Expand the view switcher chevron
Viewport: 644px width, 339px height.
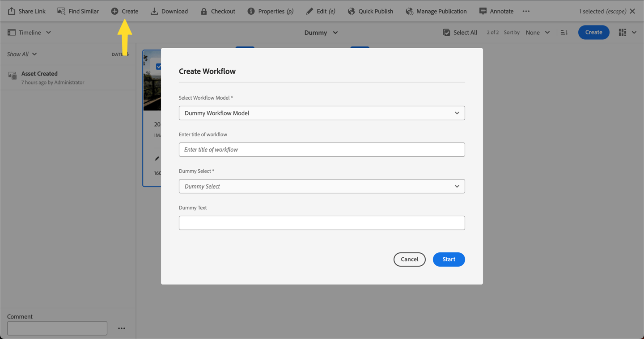click(634, 33)
